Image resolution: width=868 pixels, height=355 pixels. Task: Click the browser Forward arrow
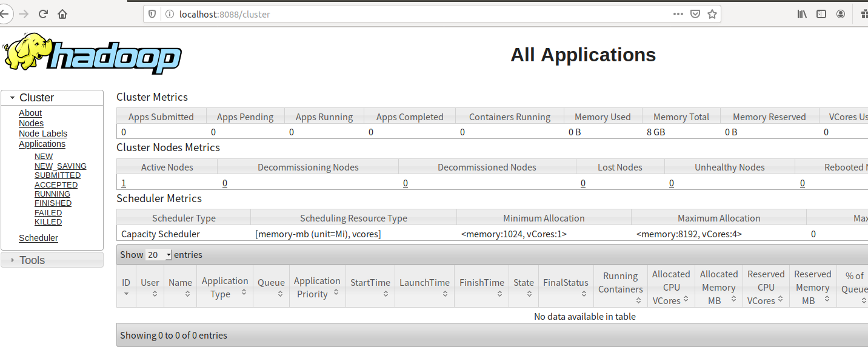point(24,14)
